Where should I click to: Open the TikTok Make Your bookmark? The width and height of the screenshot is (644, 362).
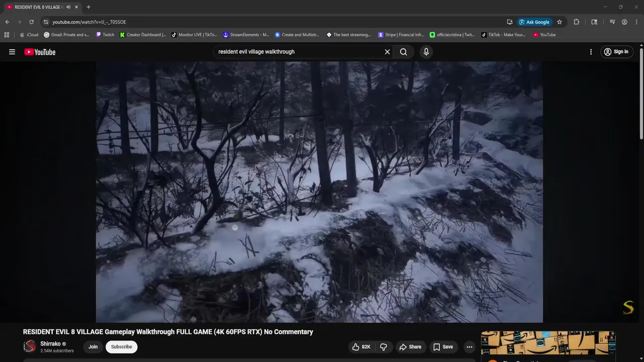503,35
